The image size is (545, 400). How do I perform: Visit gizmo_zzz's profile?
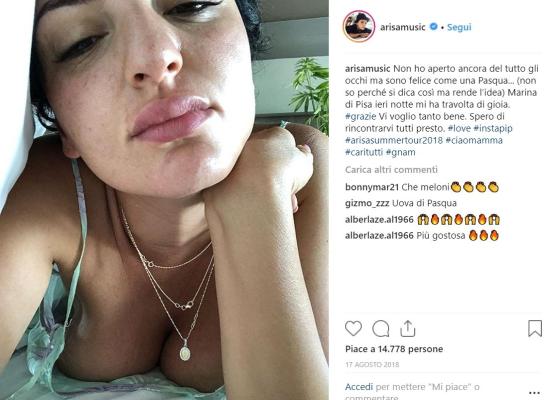tap(367, 203)
